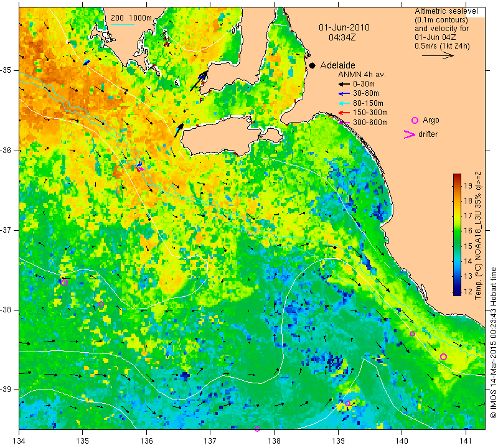Image resolution: width=498 pixels, height=448 pixels.
Task: Click the '-39' latitude axis label
Action: [x=6, y=390]
